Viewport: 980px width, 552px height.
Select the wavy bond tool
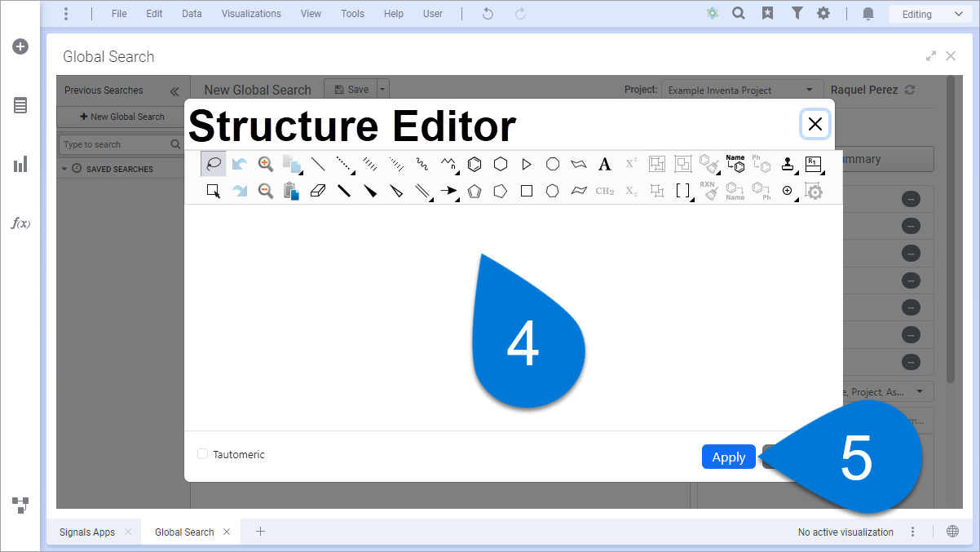(x=422, y=164)
